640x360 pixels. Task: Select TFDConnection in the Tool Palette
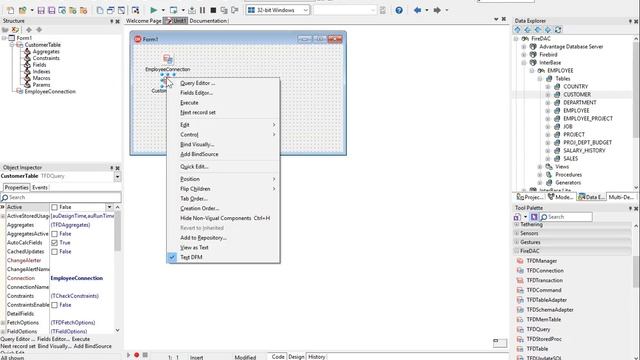(x=544, y=271)
